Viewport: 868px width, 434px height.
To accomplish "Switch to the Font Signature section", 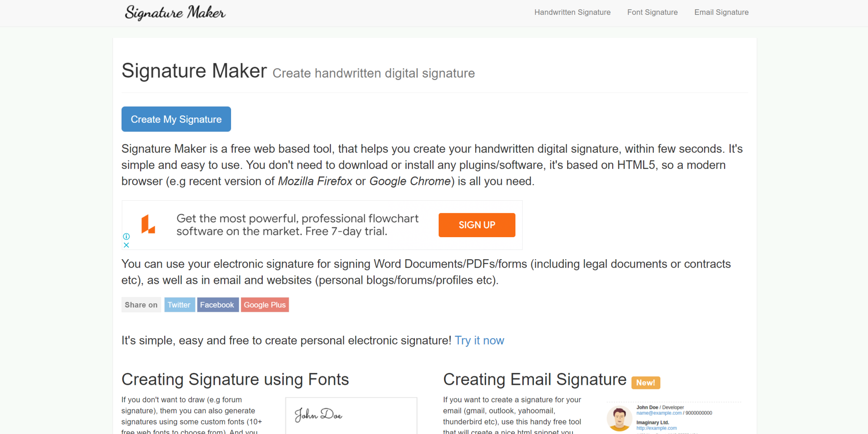I will pos(652,12).
